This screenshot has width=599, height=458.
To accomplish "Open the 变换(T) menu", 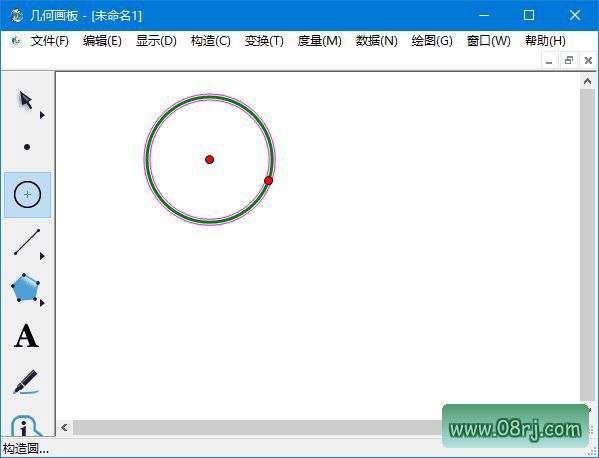I will pyautogui.click(x=264, y=40).
